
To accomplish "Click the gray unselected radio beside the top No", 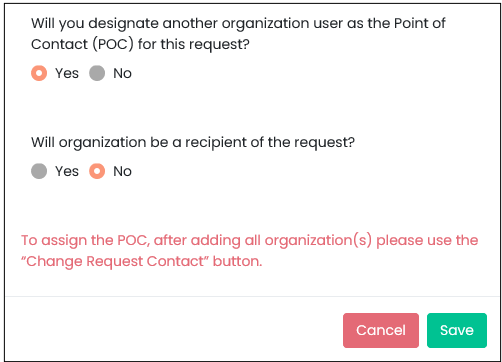I will click(97, 73).
